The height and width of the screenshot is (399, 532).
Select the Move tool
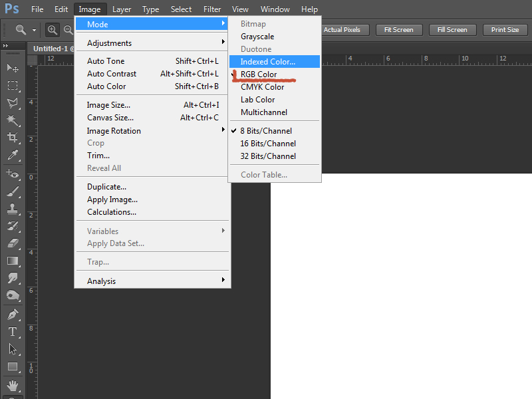pos(13,68)
